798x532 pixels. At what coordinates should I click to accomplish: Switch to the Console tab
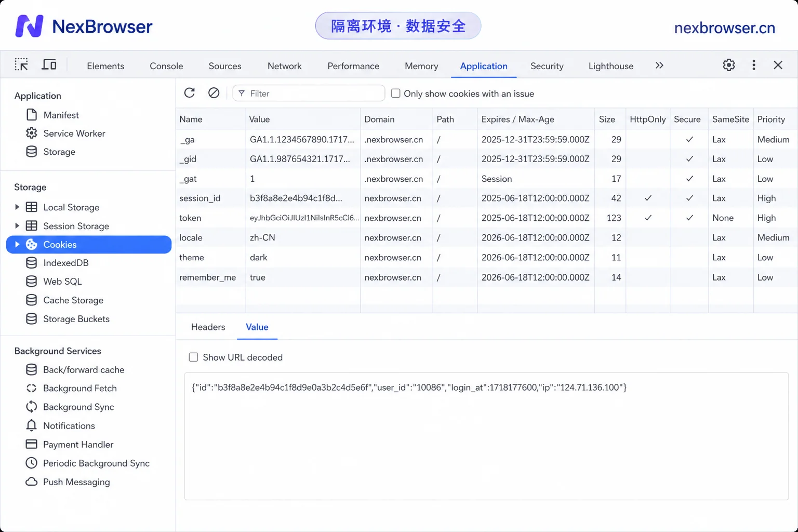pyautogui.click(x=166, y=66)
